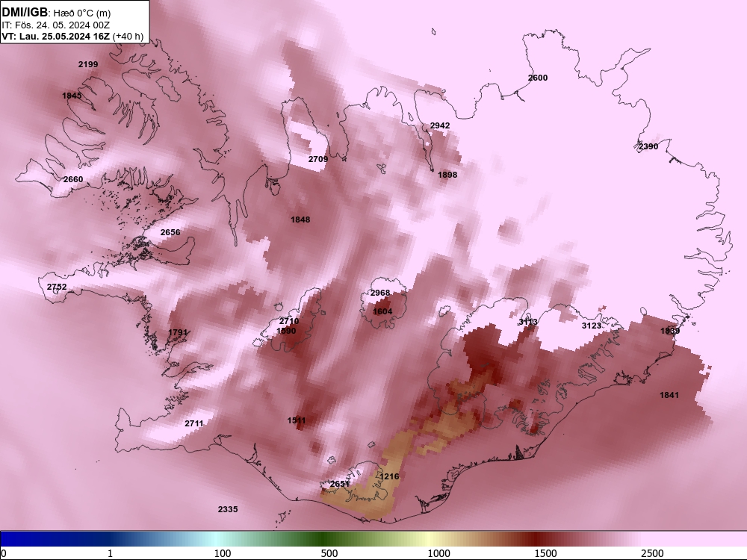
Task: Click the 1841 value label
Action: [669, 395]
